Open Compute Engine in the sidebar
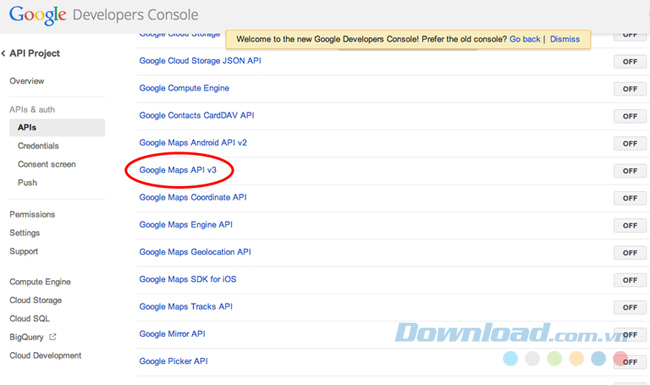 (x=40, y=282)
